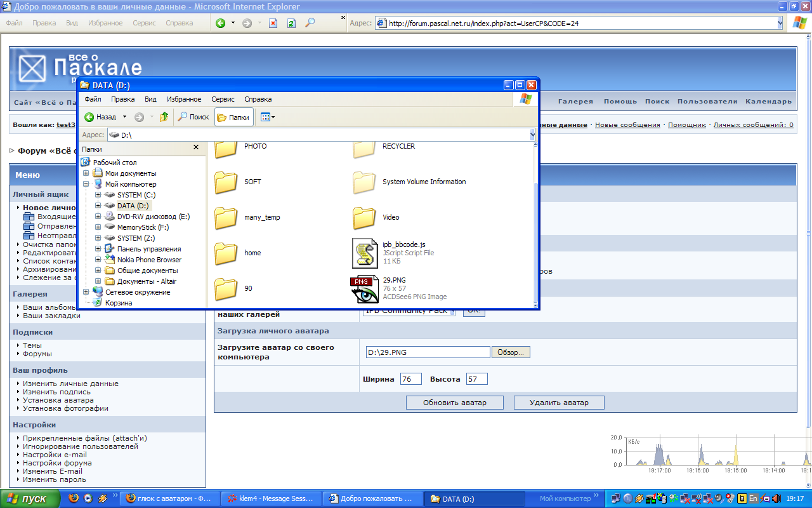Click the Удалить аватар button
This screenshot has width=812, height=508.
558,403
